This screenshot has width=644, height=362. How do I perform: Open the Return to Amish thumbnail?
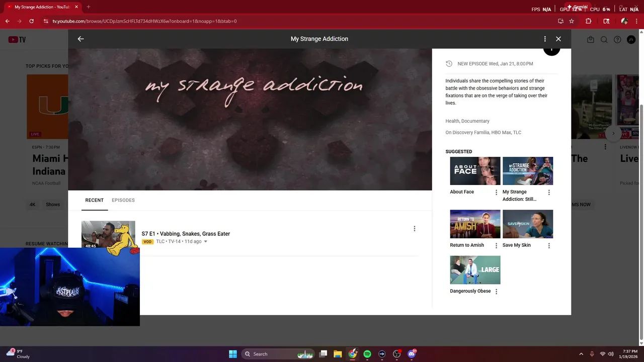(x=475, y=224)
